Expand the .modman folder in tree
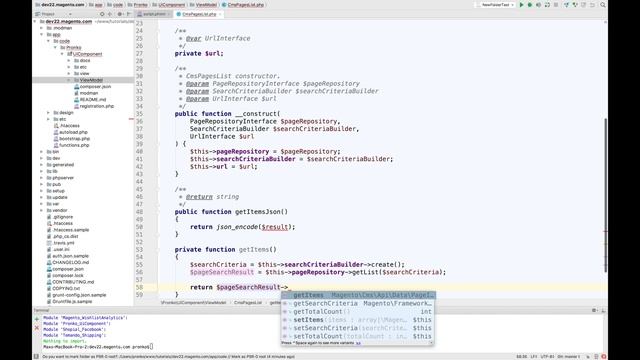The width and height of the screenshot is (640, 360). [x=42, y=28]
